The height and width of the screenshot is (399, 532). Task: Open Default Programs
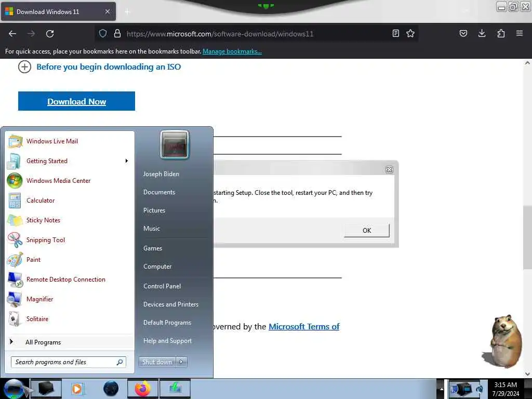(x=167, y=323)
